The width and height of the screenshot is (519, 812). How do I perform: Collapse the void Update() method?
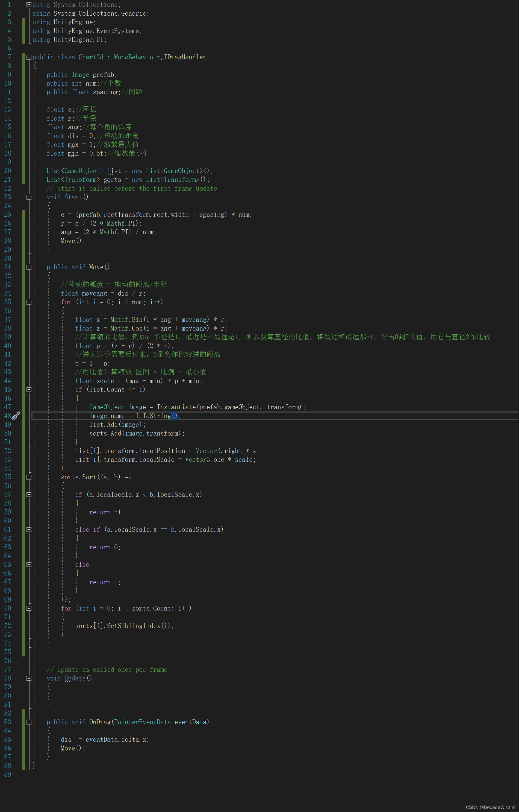pyautogui.click(x=29, y=678)
